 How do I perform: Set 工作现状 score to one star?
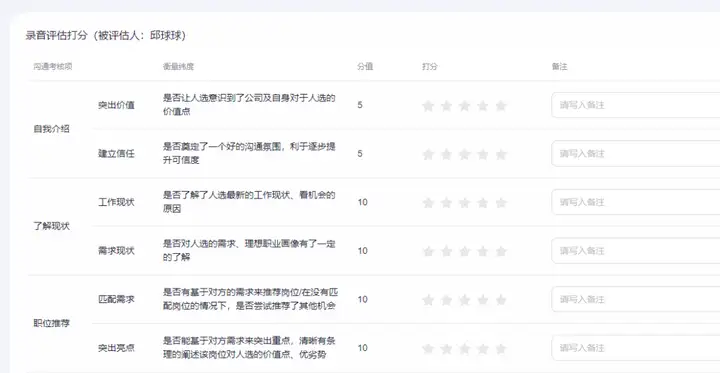pos(428,203)
